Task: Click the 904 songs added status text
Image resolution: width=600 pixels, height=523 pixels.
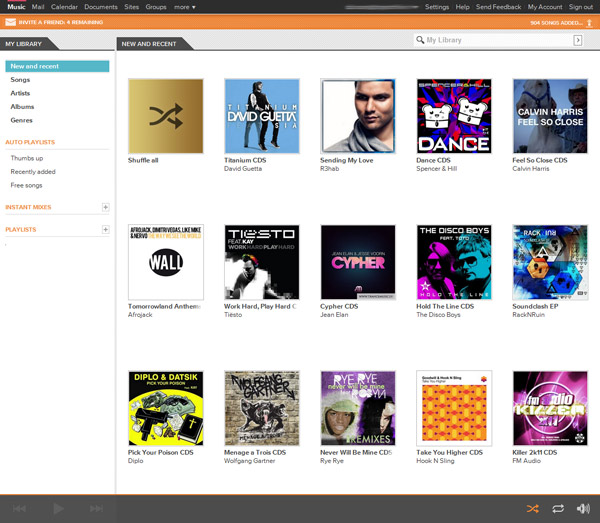Action: [x=557, y=23]
